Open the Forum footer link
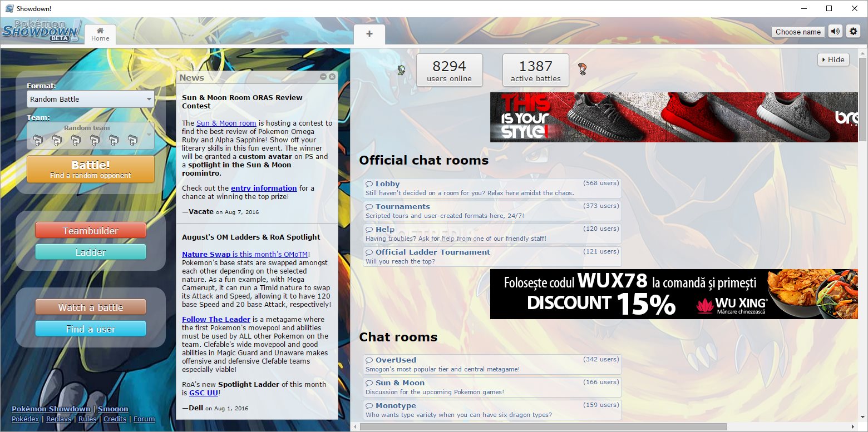The height and width of the screenshot is (432, 868). click(144, 419)
